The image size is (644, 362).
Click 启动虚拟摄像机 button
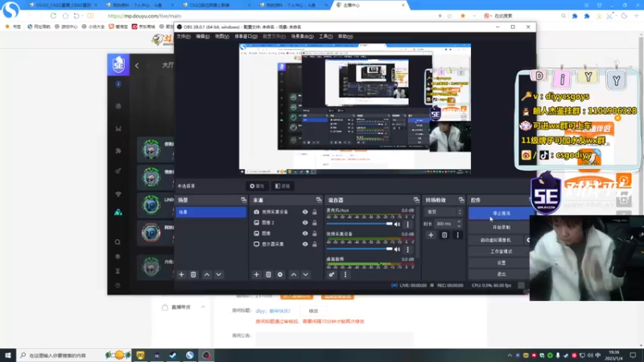coord(496,240)
